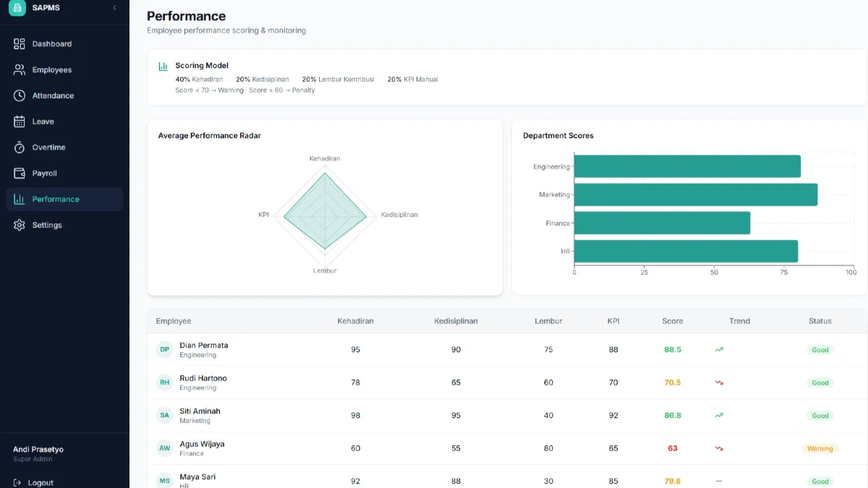Image resolution: width=868 pixels, height=488 pixels.
Task: Click the SAPMS logo icon
Action: point(17,7)
